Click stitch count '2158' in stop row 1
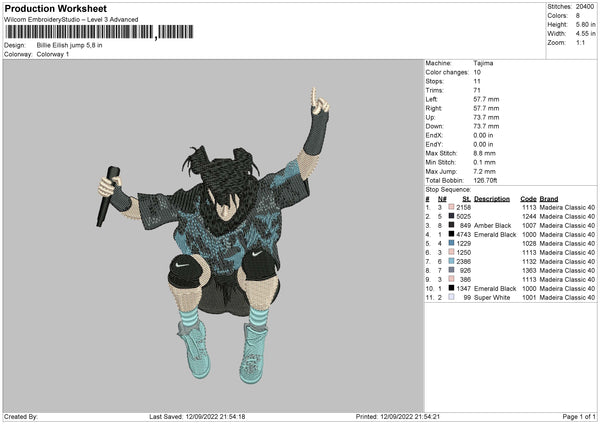Viewport: 600px width, 424px height. [463, 207]
